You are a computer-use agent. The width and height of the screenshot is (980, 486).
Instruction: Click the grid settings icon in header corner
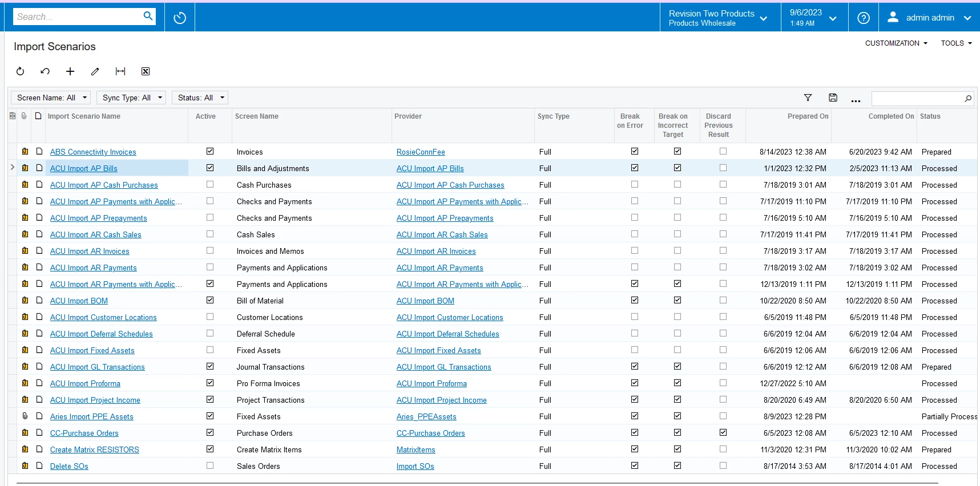[x=13, y=116]
